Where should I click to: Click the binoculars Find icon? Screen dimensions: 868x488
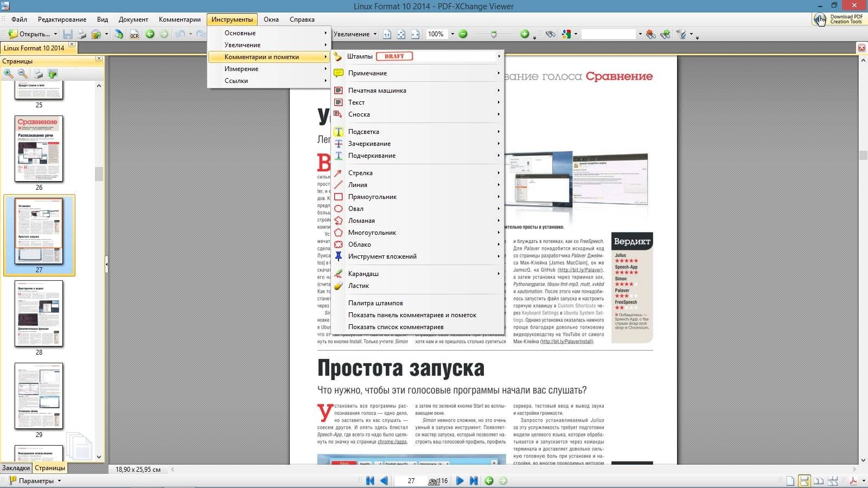tap(551, 34)
